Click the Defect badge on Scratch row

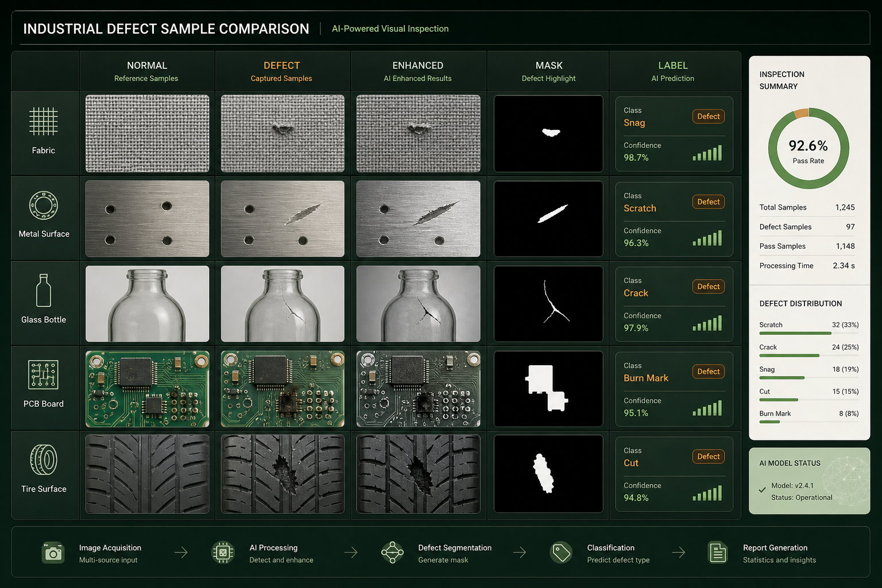(709, 202)
